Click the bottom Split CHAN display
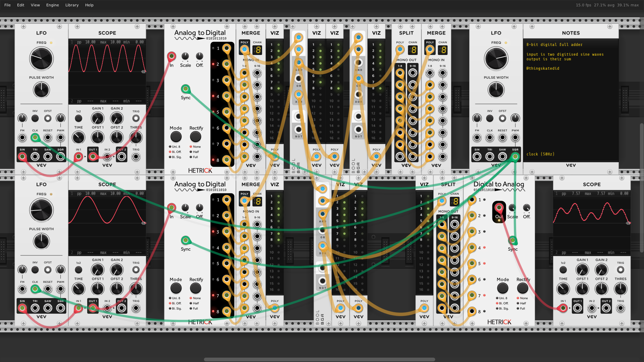 [x=455, y=201]
